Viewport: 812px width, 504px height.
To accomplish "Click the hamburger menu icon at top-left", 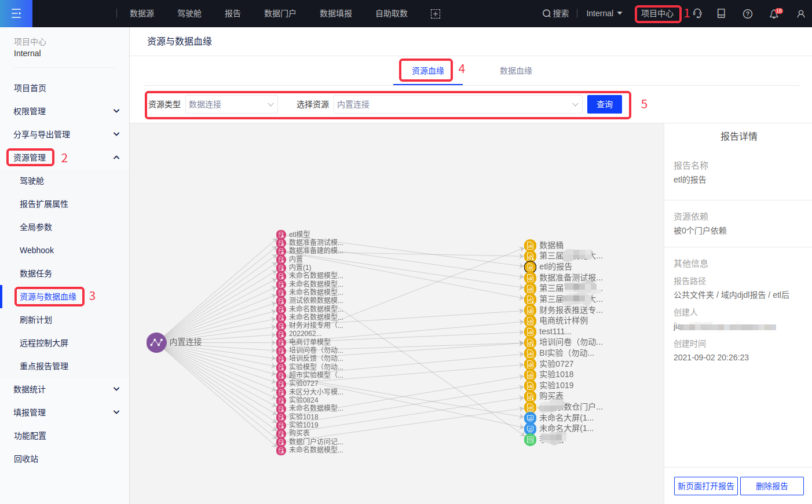I will coord(16,13).
